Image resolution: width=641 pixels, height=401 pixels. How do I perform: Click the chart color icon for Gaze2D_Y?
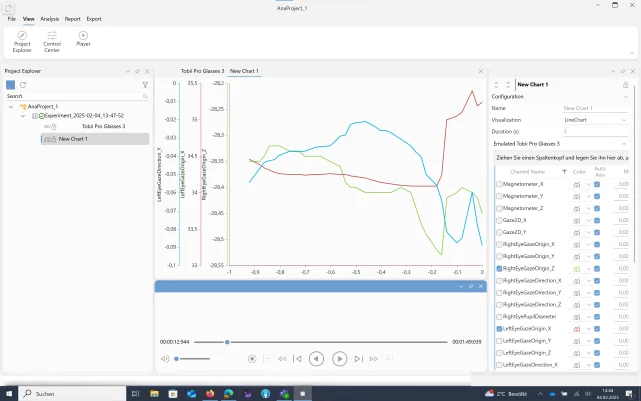click(x=576, y=233)
